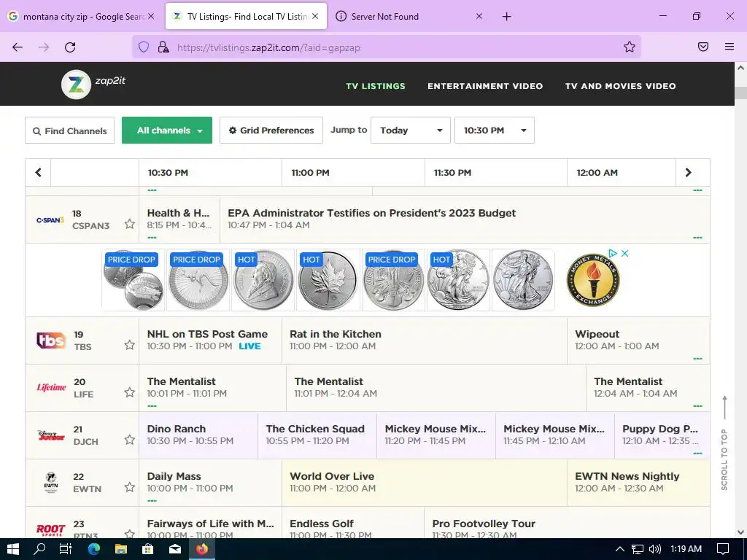Click the Money Metals Exchange logo
Image resolution: width=747 pixels, height=560 pixels.
click(x=593, y=280)
